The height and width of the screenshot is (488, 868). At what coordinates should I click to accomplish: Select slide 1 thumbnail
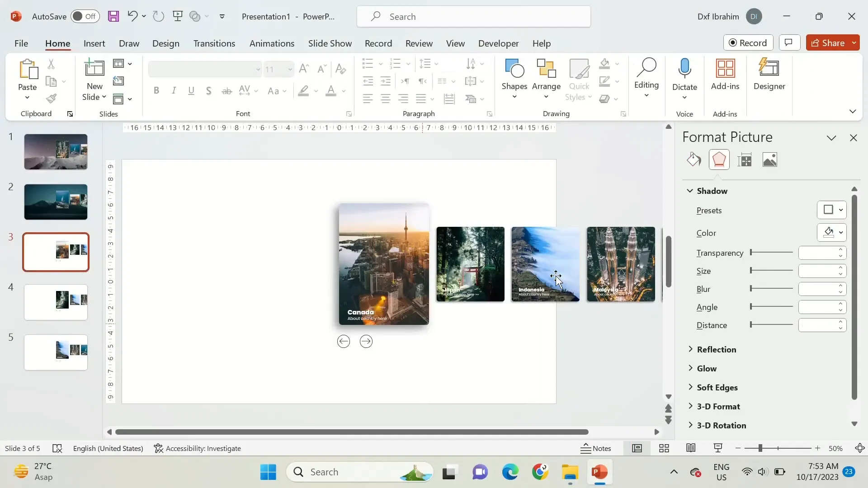click(x=56, y=152)
